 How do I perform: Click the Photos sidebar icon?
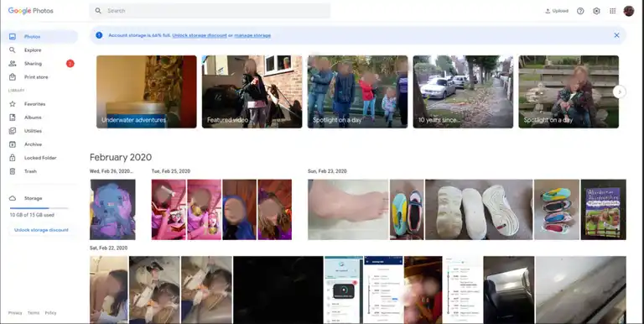point(13,37)
